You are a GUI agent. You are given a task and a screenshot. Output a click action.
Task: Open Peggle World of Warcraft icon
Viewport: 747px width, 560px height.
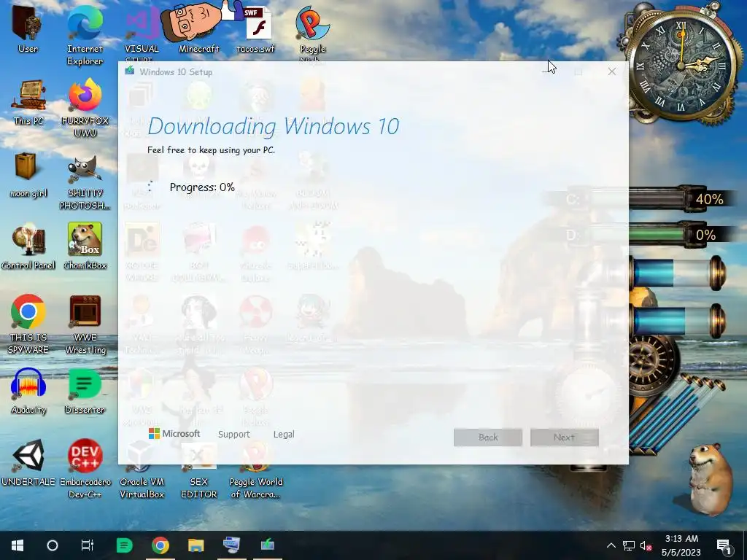[x=256, y=472]
